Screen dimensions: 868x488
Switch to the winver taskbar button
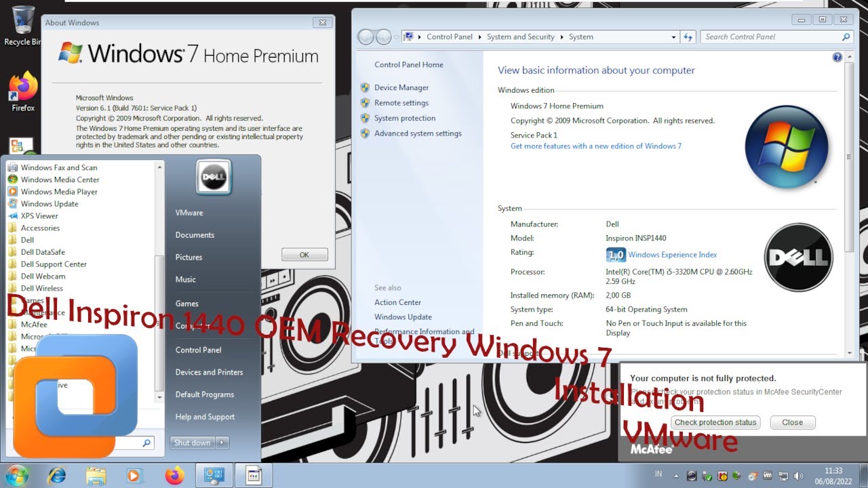254,476
